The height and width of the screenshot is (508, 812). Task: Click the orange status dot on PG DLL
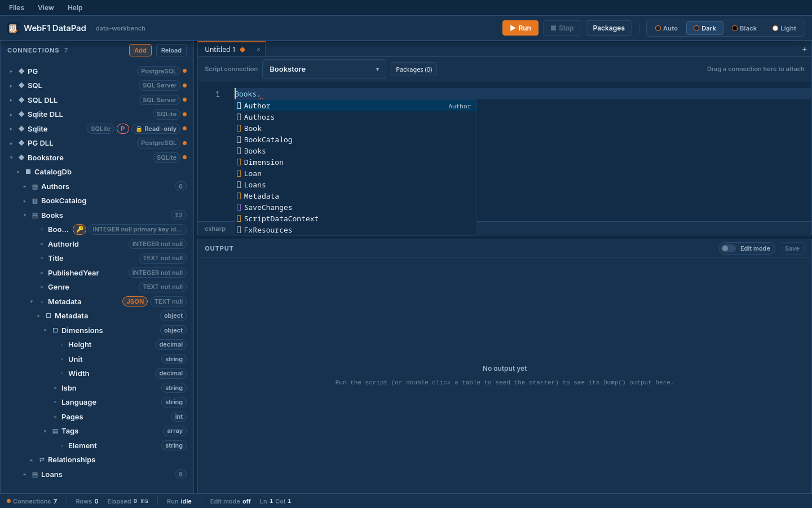(184, 143)
